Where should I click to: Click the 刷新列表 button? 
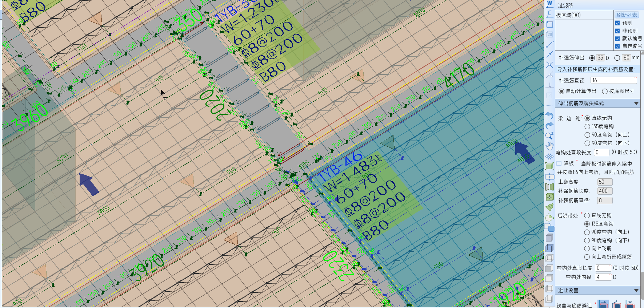pyautogui.click(x=627, y=15)
